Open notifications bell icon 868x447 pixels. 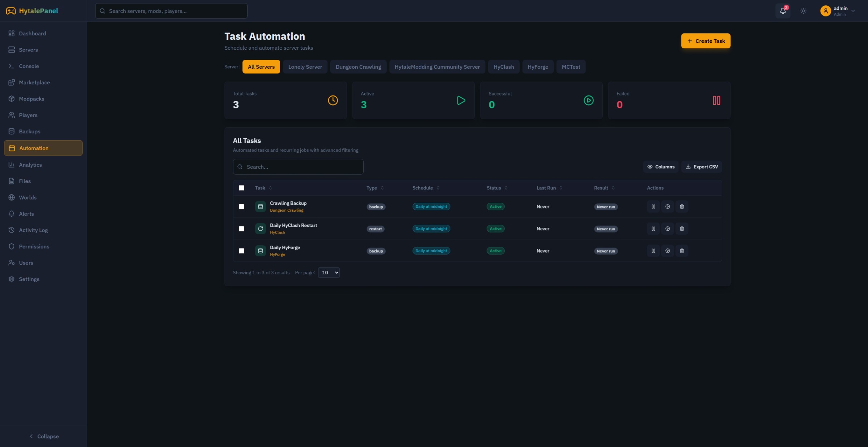[x=783, y=11]
